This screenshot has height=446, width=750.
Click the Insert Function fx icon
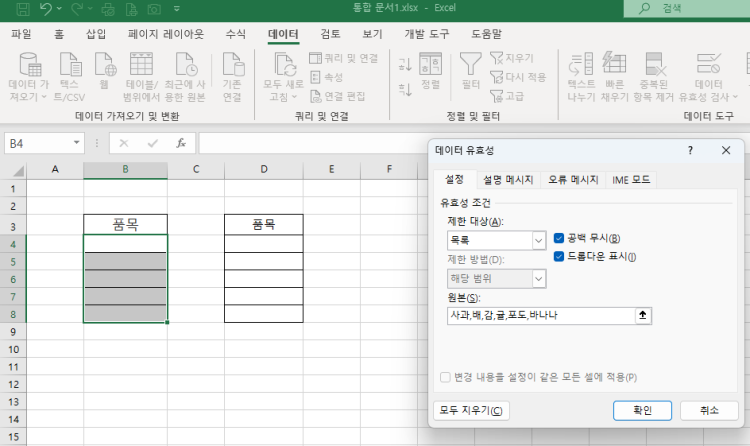[180, 143]
